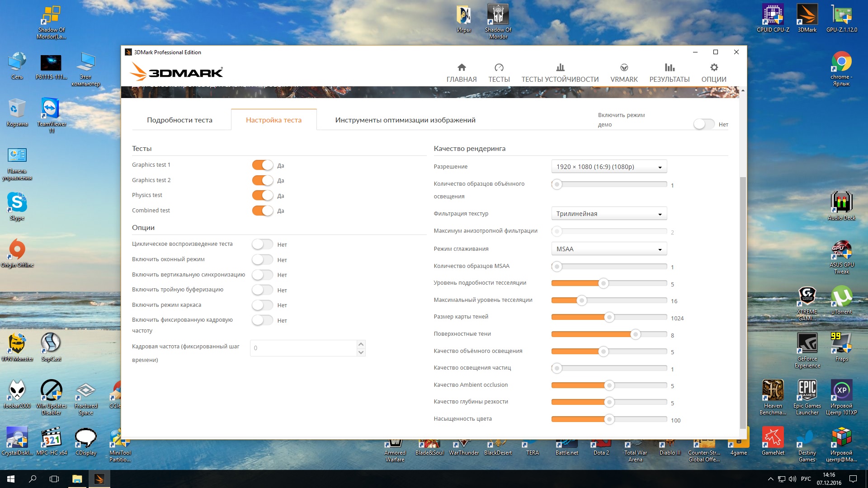Screen dimensions: 868x488
Task: Turn off Physics test switch
Action: click(262, 196)
